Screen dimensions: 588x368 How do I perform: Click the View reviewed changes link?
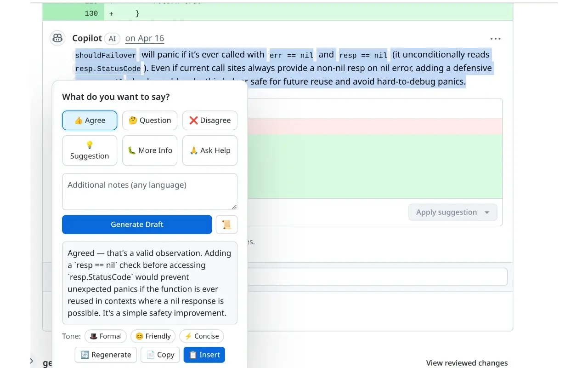pyautogui.click(x=467, y=363)
